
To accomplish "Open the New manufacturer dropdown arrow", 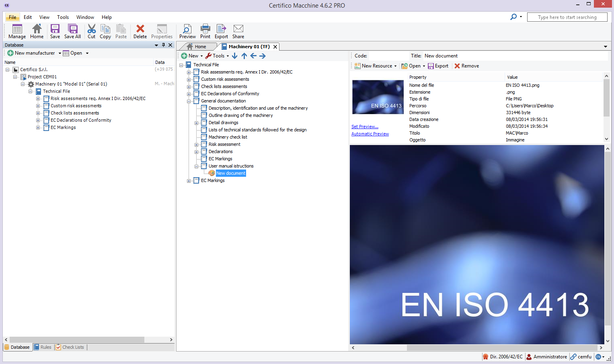I will (x=60, y=53).
